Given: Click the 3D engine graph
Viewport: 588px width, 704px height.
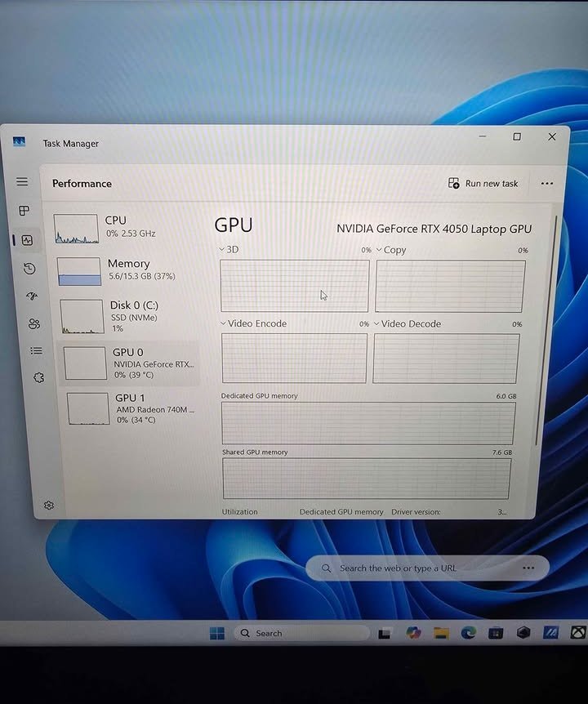Looking at the screenshot, I should click(x=295, y=286).
